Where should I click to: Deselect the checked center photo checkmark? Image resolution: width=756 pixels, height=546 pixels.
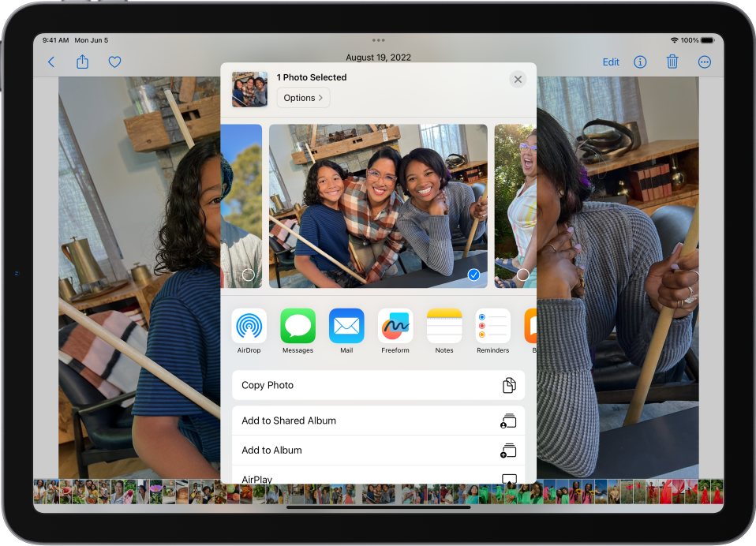pos(474,275)
